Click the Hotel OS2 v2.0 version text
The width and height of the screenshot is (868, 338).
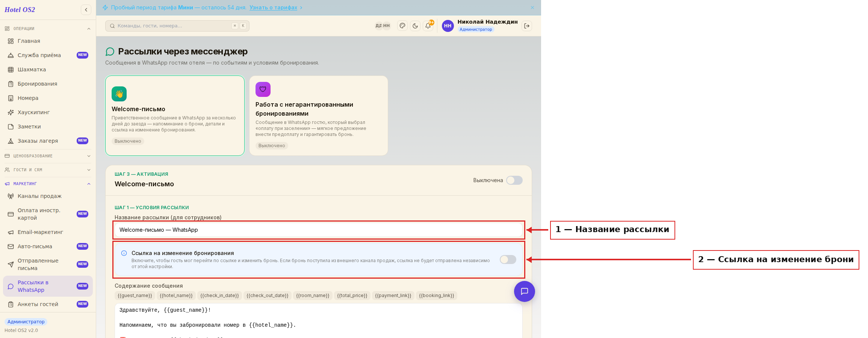coord(21,330)
